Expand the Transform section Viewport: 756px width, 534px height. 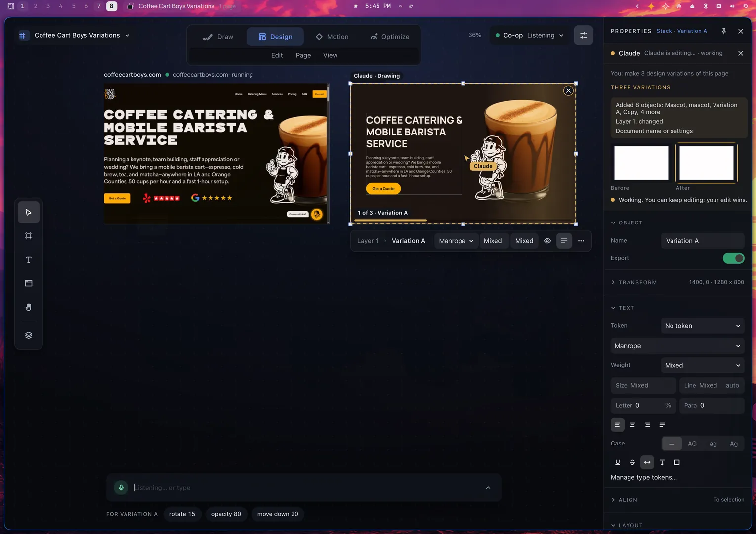click(x=677, y=282)
